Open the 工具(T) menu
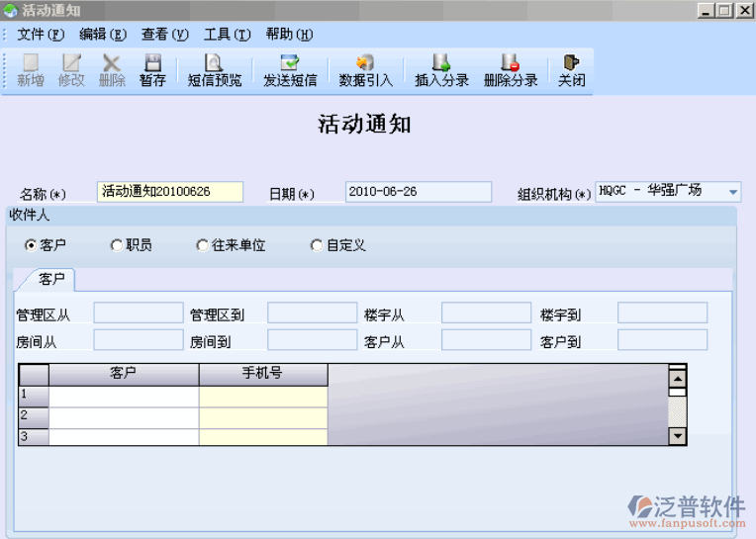This screenshot has height=539, width=756. pyautogui.click(x=227, y=34)
